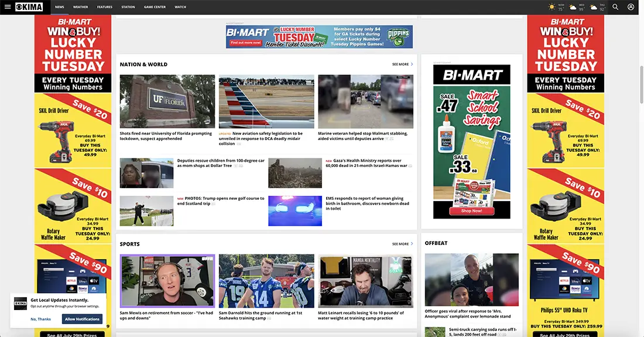Click the Bi-Mart Lucky Number Tuesday banner
644x337 pixels.
319,36
